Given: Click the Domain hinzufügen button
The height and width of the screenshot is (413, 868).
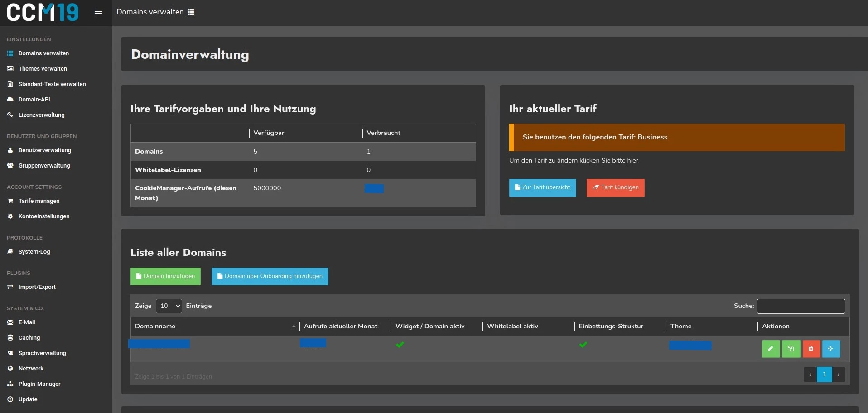Looking at the screenshot, I should point(165,276).
